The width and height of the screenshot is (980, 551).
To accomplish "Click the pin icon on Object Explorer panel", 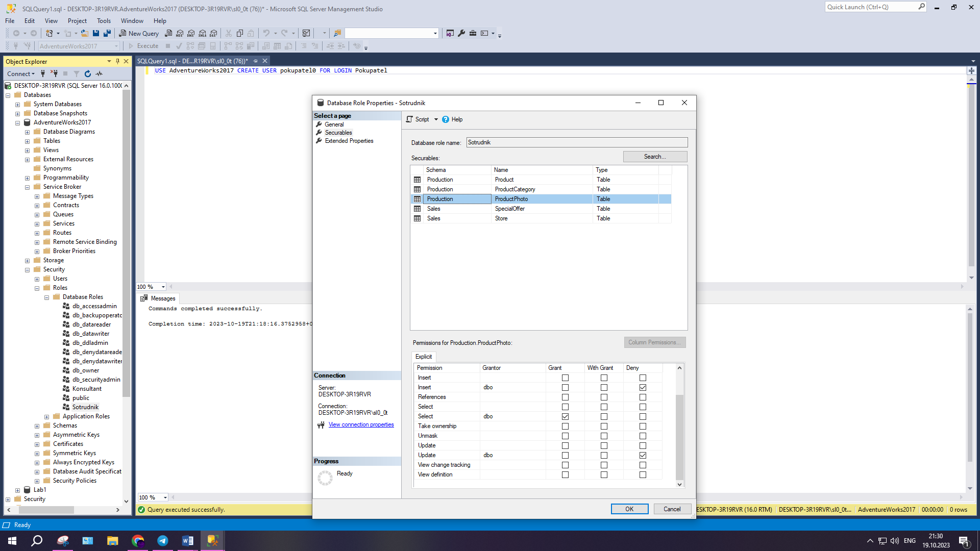I will tap(117, 61).
